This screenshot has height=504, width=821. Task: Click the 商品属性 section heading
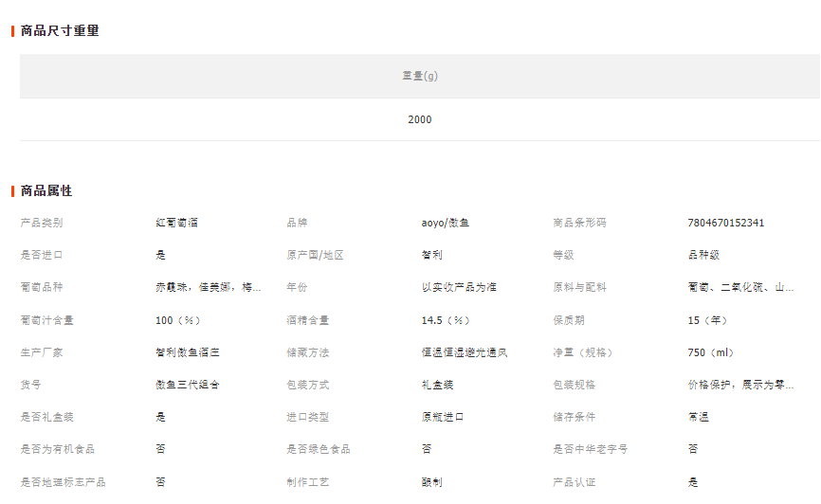(x=46, y=190)
